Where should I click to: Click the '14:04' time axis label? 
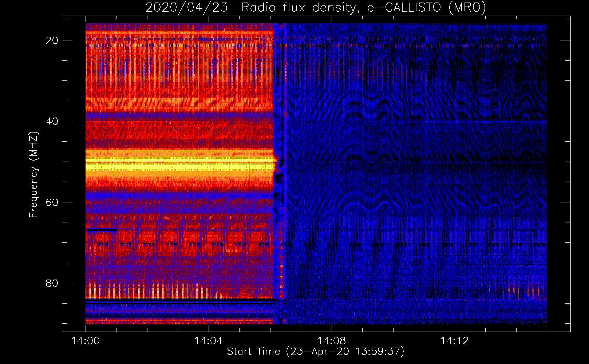click(209, 341)
